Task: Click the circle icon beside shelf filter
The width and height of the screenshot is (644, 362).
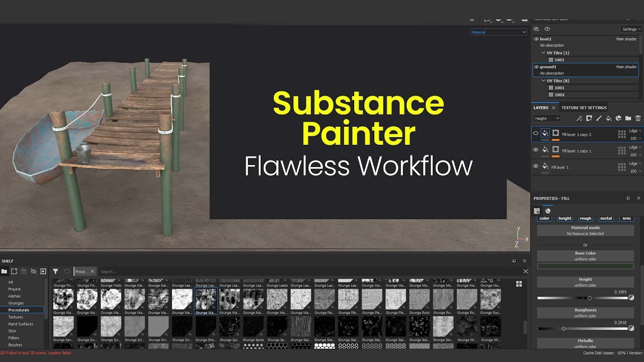Action: [67, 271]
